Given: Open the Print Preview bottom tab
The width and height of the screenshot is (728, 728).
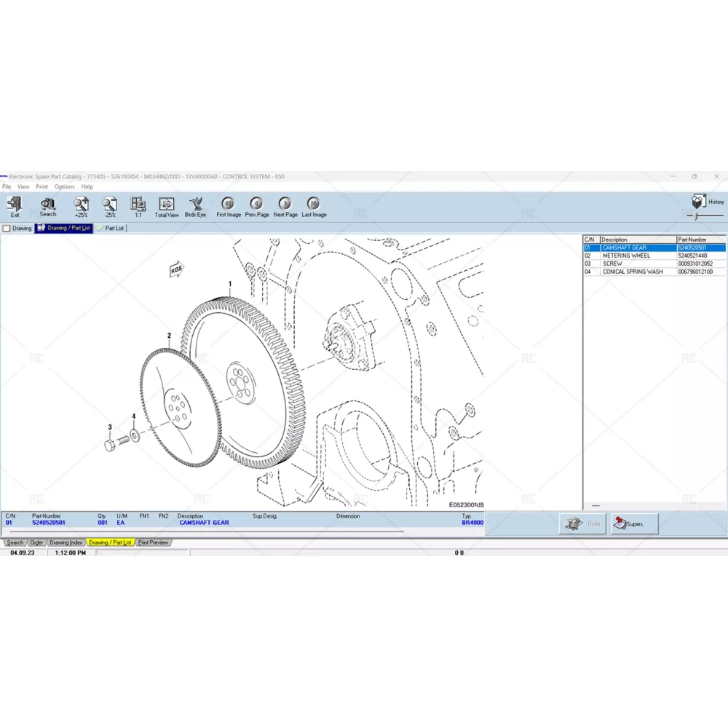Looking at the screenshot, I should pyautogui.click(x=153, y=542).
